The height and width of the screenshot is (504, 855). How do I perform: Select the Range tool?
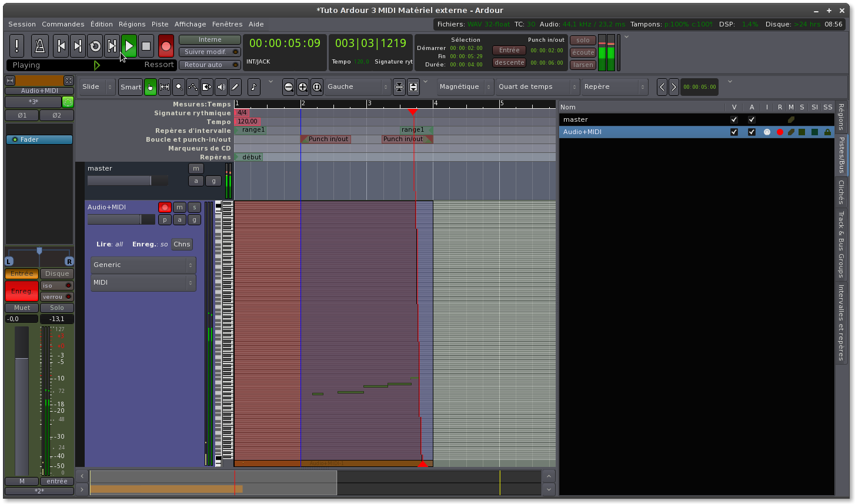pyautogui.click(x=165, y=87)
